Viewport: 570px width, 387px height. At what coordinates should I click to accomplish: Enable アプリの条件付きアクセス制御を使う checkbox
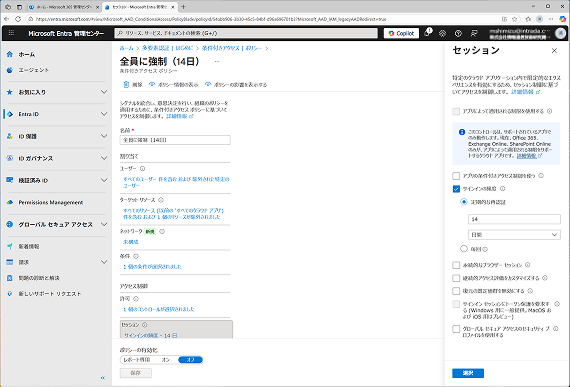click(x=456, y=176)
